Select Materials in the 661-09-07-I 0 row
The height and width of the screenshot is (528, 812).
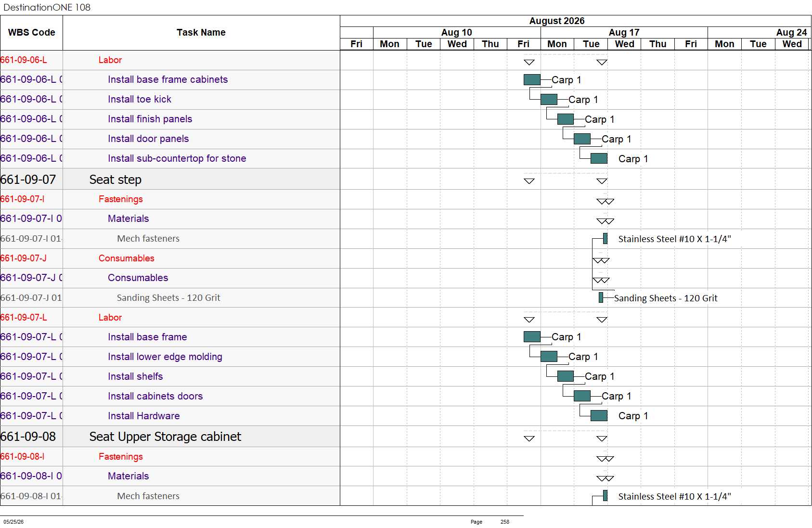(128, 219)
